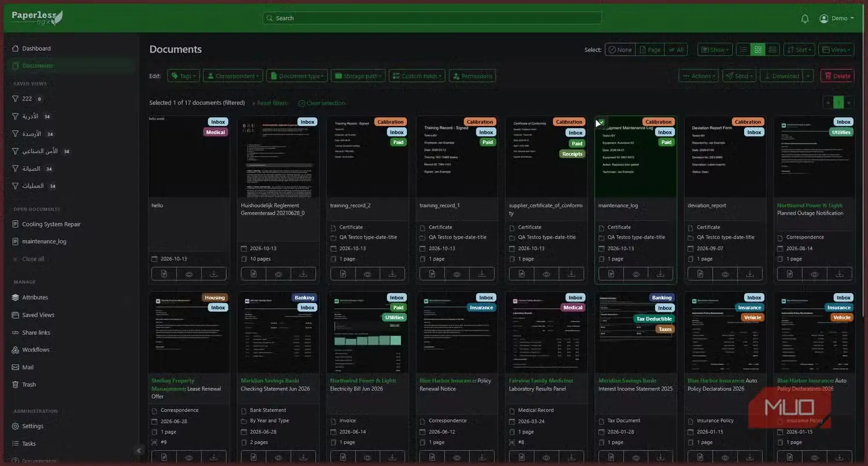Open the Trash in the sidebar
The height and width of the screenshot is (466, 868).
coord(28,384)
